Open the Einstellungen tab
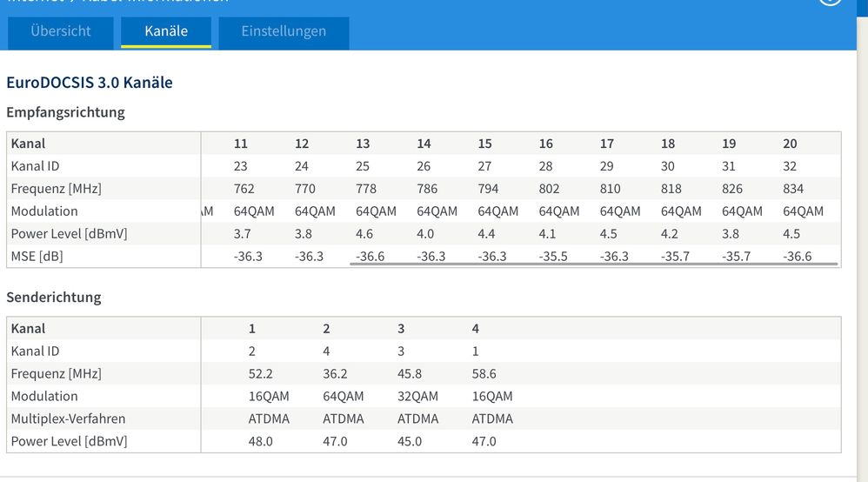 click(x=284, y=31)
